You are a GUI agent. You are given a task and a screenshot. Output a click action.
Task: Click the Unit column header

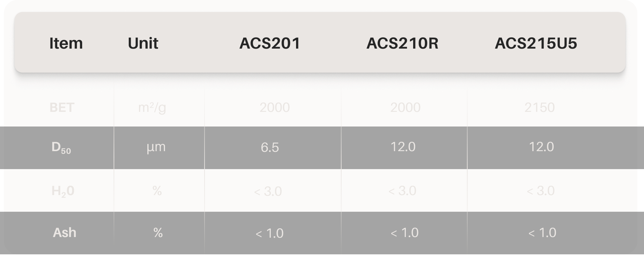click(x=143, y=43)
